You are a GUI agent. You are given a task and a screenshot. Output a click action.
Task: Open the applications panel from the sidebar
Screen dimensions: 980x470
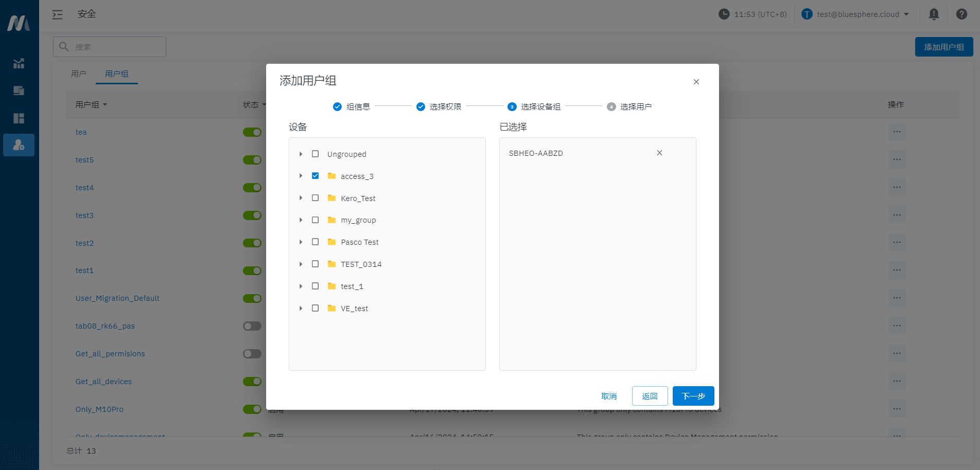[x=19, y=118]
